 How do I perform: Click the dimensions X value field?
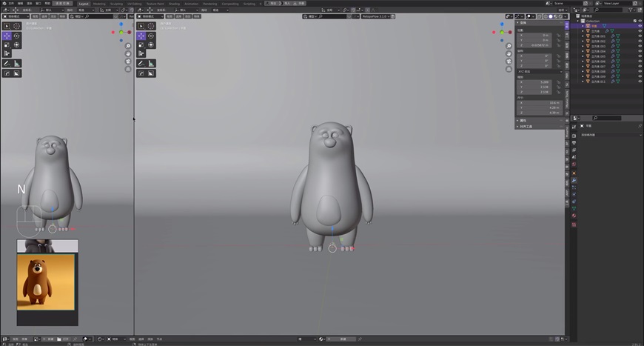click(x=538, y=103)
